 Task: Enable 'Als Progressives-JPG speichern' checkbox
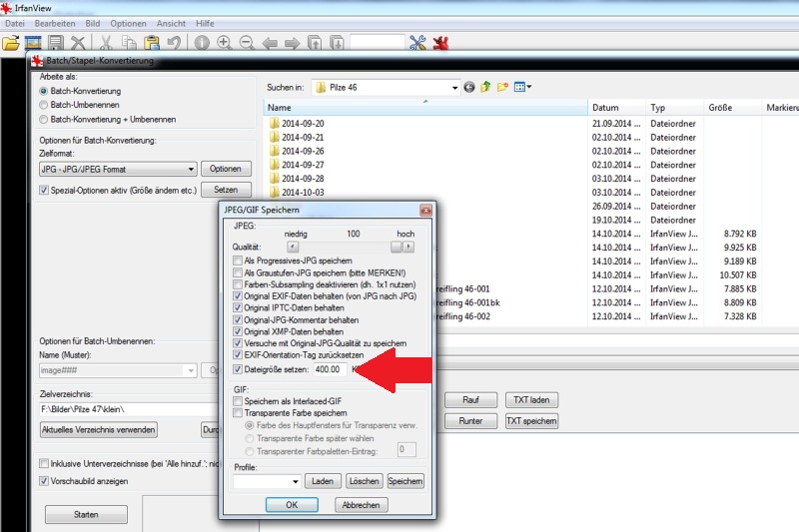click(x=238, y=261)
